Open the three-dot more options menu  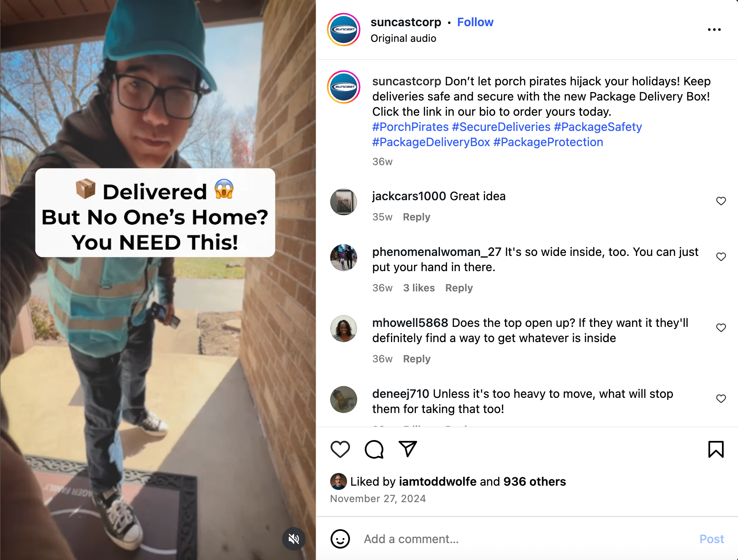[x=714, y=30]
